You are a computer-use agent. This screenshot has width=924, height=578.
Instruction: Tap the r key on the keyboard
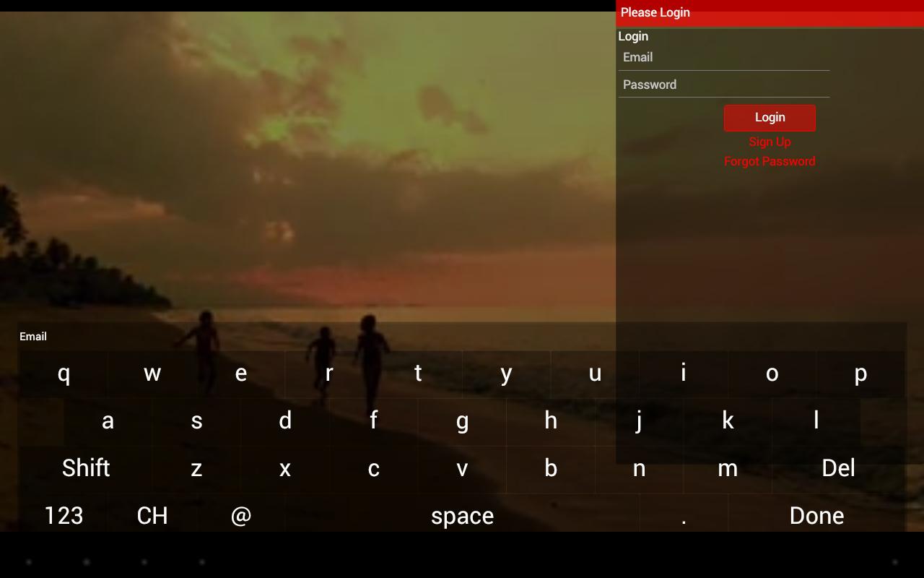click(x=329, y=374)
